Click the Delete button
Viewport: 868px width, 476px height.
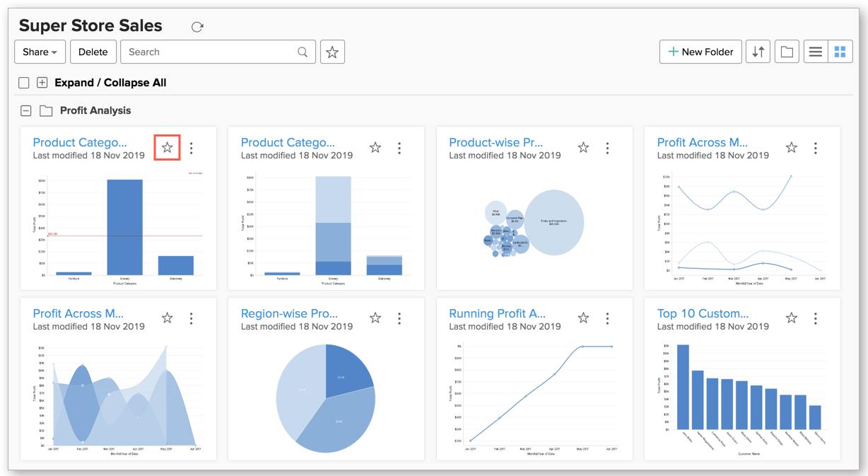pyautogui.click(x=93, y=52)
